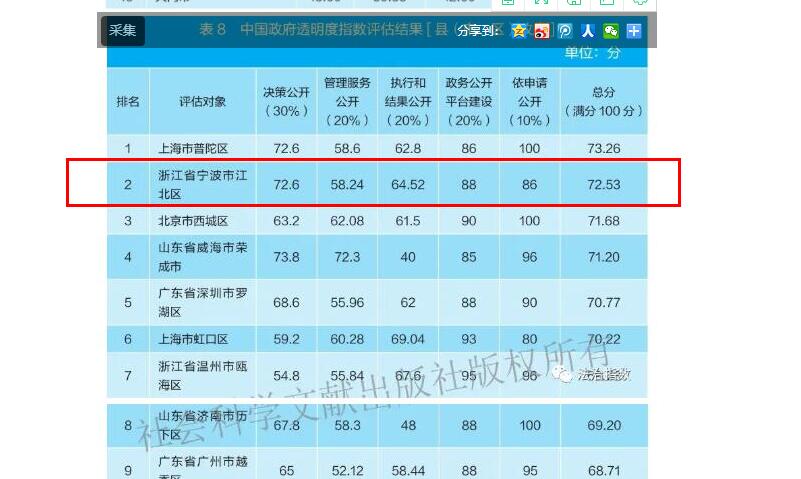Click the 分享到 label
This screenshot has width=801, height=479.
[x=481, y=31]
